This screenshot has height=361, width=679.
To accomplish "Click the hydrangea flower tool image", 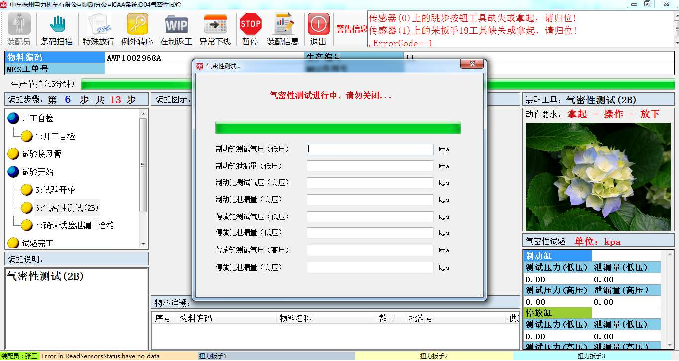I will (x=598, y=177).
